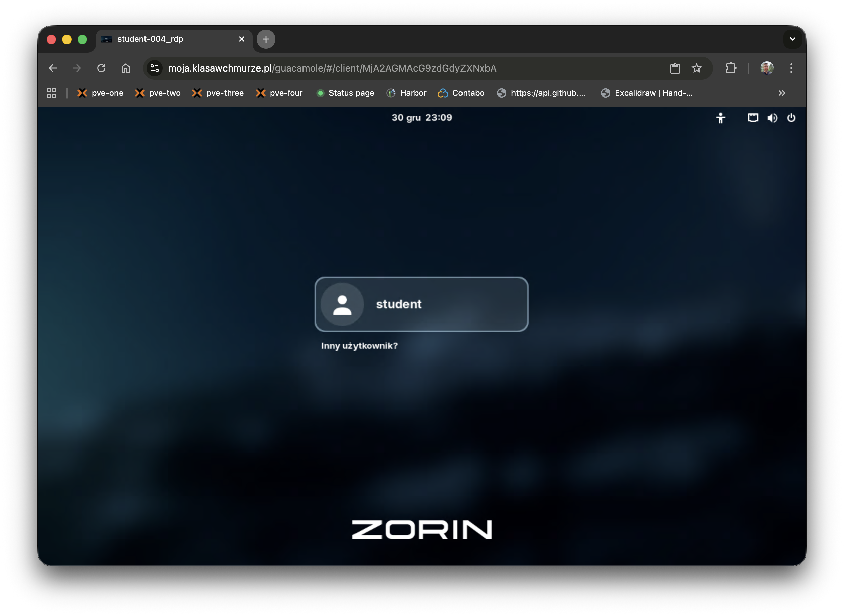Bookmark this page with the star icon
Image resolution: width=844 pixels, height=616 pixels.
696,68
